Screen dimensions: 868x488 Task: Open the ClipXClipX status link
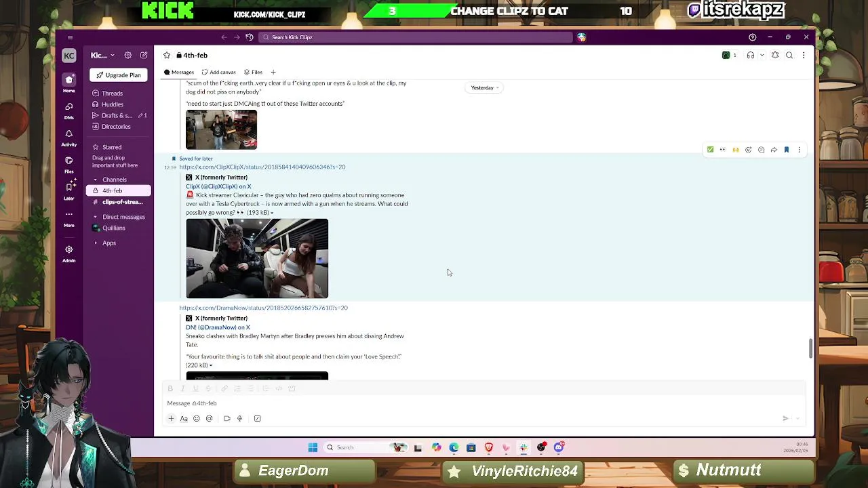tap(262, 167)
